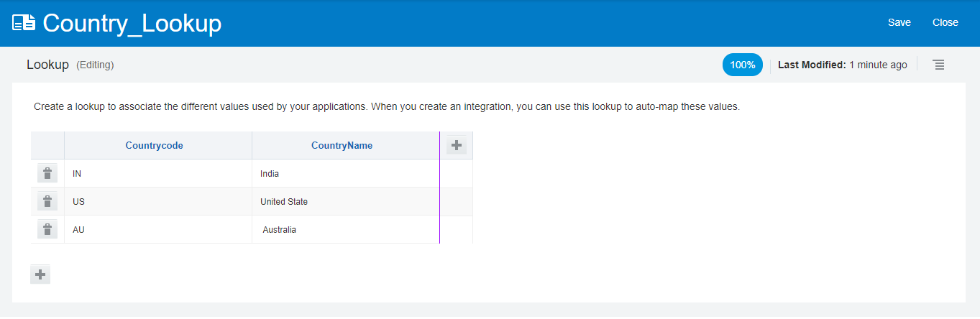Delete the AU lookup row
The height and width of the screenshot is (319, 980).
pyautogui.click(x=47, y=230)
